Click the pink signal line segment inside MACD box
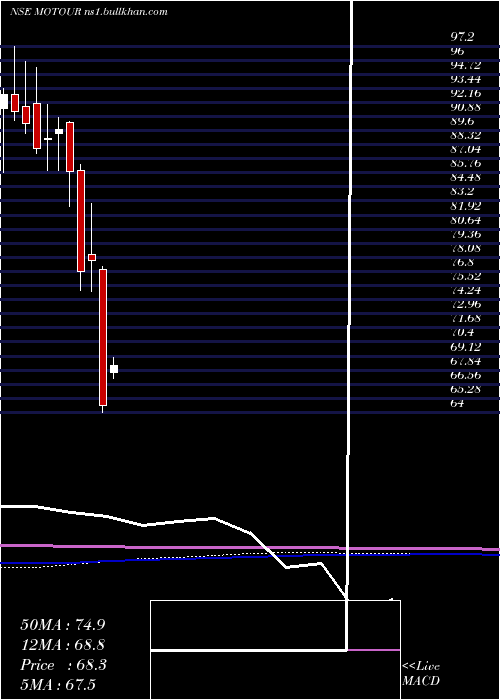 373,650
